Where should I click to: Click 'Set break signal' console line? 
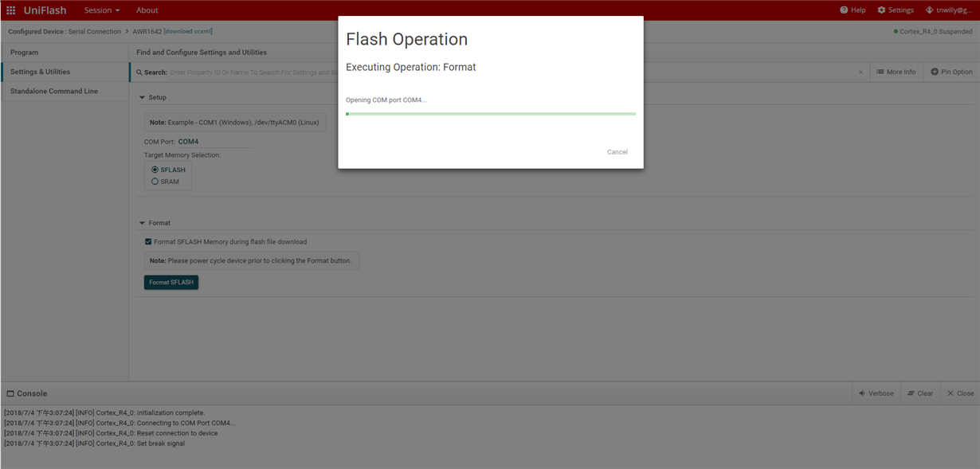pyautogui.click(x=94, y=444)
